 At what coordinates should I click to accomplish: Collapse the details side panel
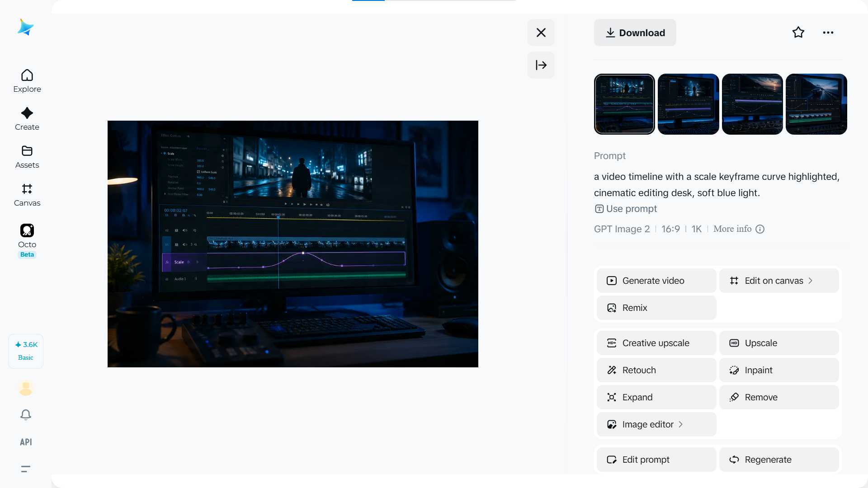[x=541, y=65]
